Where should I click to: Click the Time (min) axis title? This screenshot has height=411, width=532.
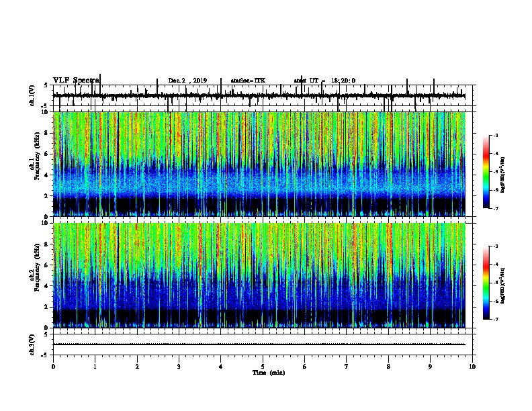(269, 373)
